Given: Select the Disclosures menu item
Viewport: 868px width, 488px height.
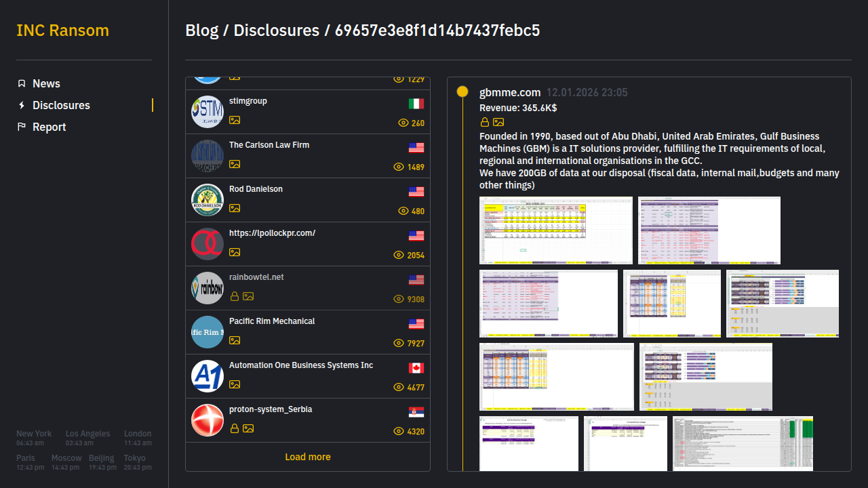Looking at the screenshot, I should pyautogui.click(x=61, y=105).
